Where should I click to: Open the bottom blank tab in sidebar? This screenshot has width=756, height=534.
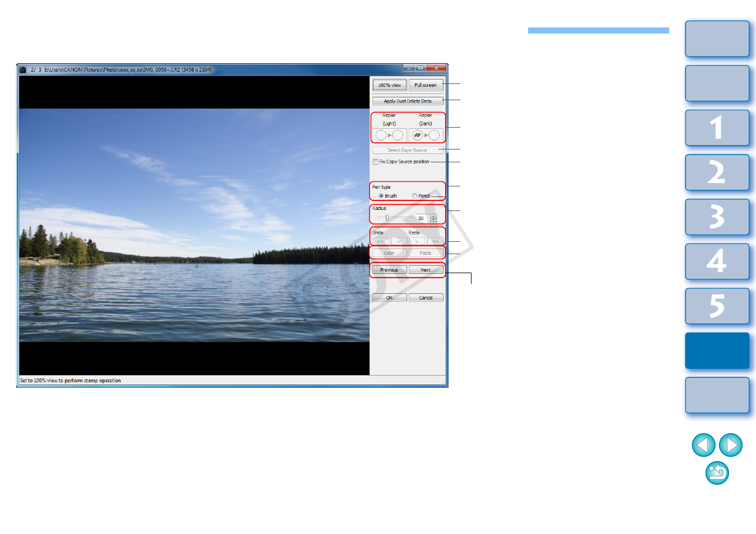click(717, 395)
